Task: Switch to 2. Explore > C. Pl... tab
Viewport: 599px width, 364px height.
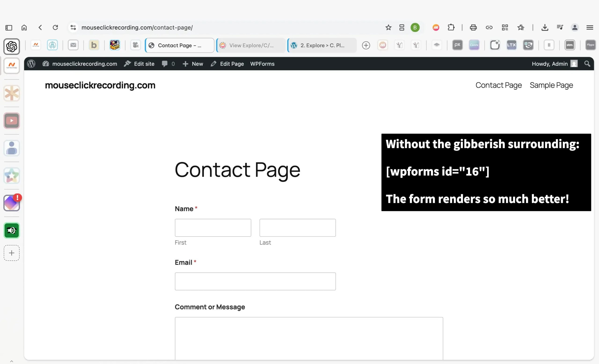Action: click(322, 45)
